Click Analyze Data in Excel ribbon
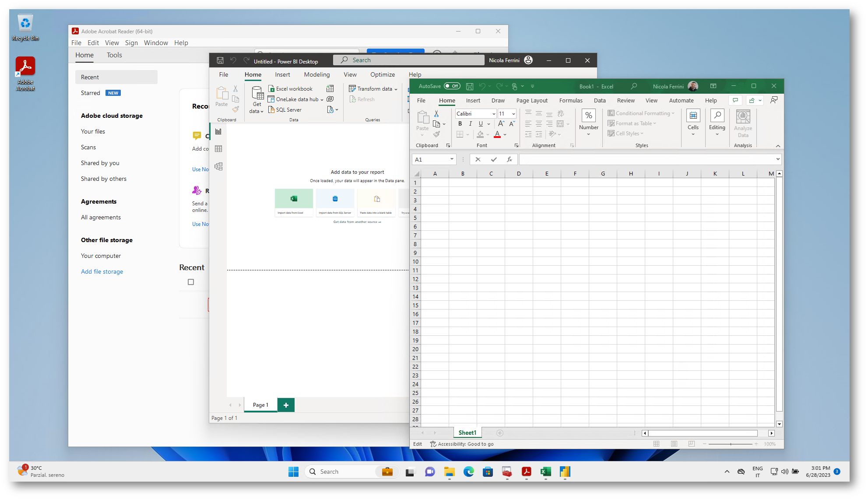 (743, 123)
